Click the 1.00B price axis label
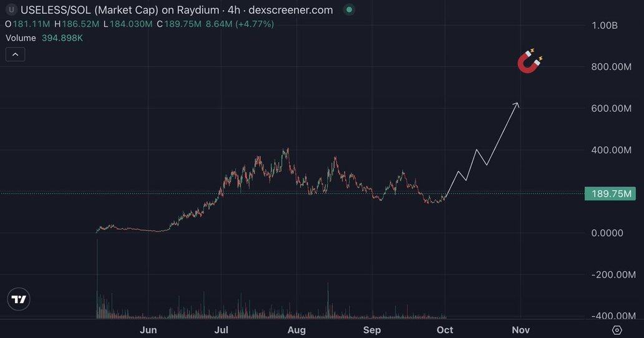Screen dimensions: 644x338 coord(604,26)
